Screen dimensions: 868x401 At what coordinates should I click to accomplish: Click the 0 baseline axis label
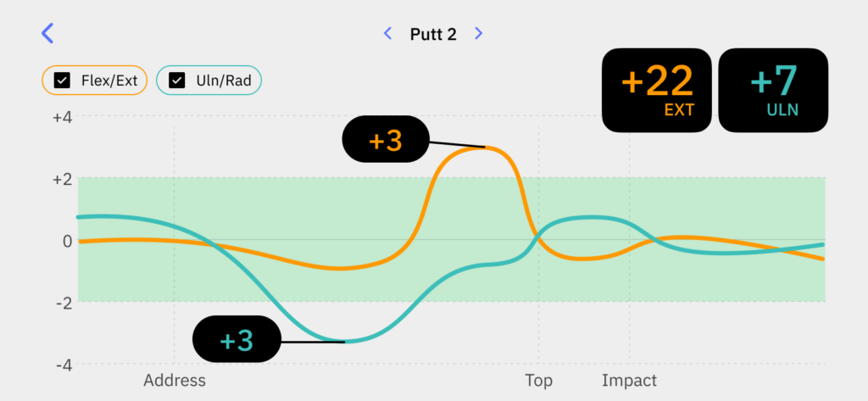pyautogui.click(x=65, y=241)
